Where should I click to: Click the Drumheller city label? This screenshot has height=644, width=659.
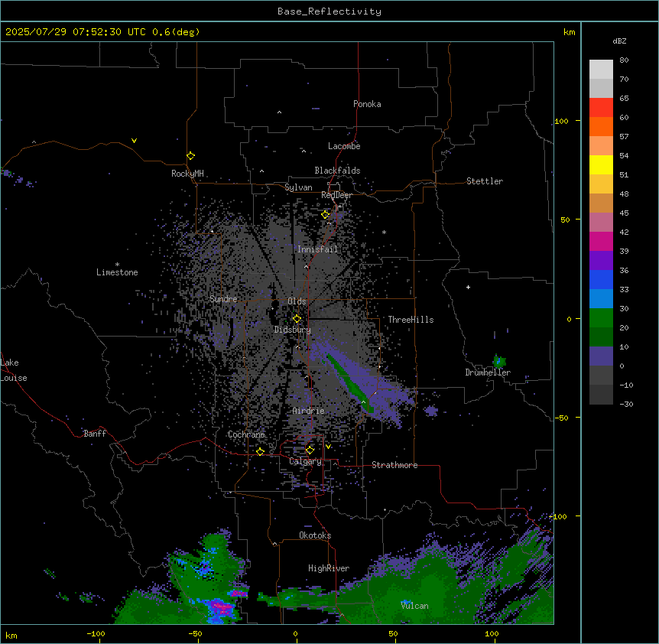pos(488,372)
